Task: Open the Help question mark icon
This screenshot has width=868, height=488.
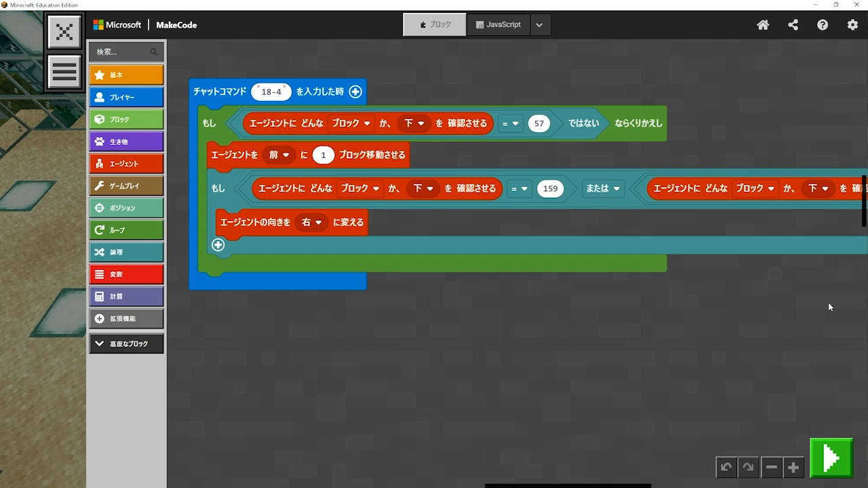Action: point(823,25)
